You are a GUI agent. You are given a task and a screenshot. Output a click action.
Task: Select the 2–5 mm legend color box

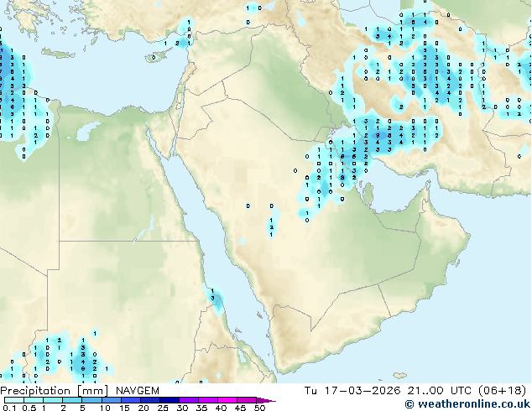point(72,400)
